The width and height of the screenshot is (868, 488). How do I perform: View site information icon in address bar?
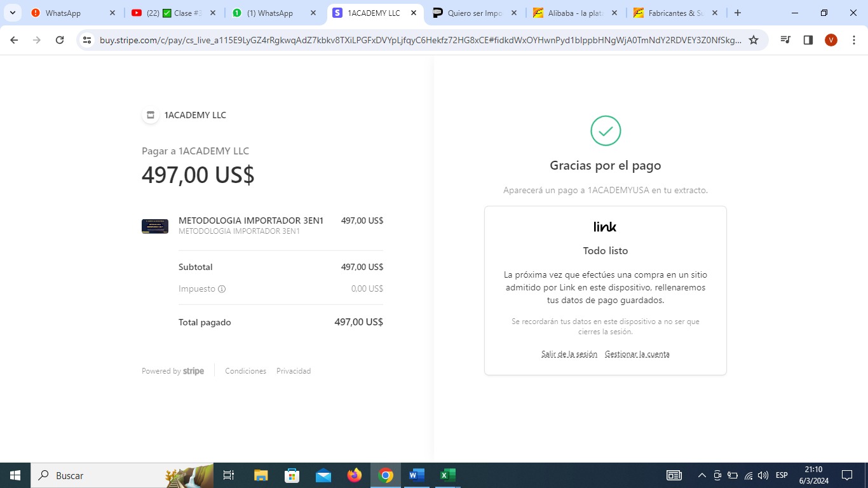88,40
